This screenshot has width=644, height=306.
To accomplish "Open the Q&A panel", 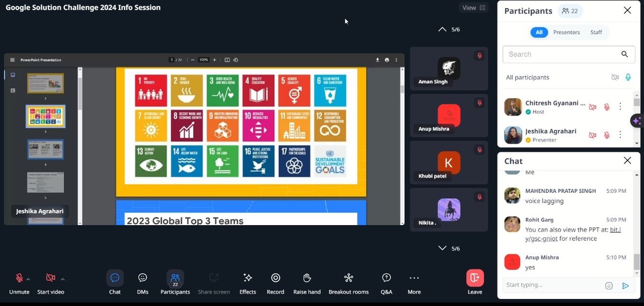I will (386, 282).
